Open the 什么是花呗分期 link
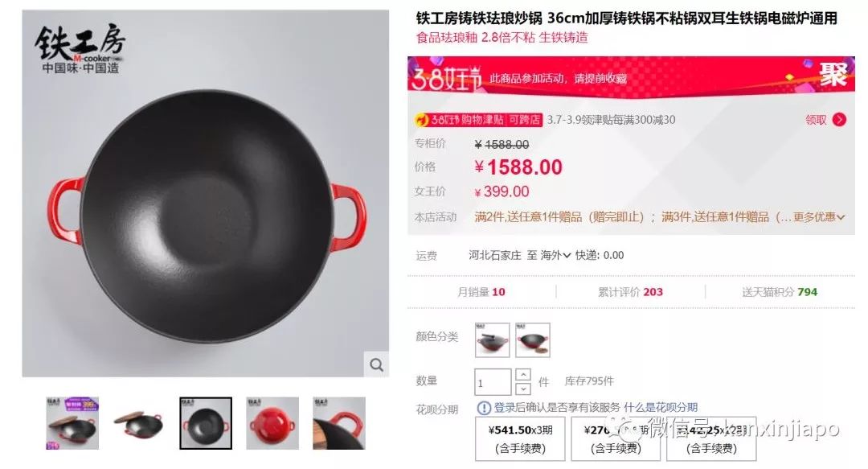The height and width of the screenshot is (469, 868). [x=661, y=408]
